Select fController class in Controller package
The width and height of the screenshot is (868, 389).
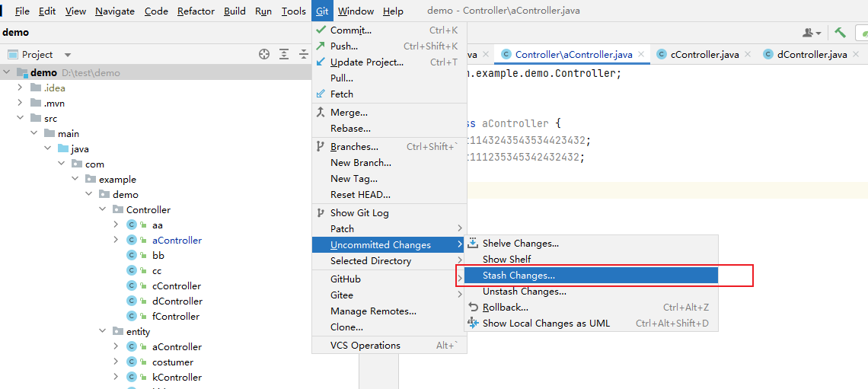click(x=175, y=317)
